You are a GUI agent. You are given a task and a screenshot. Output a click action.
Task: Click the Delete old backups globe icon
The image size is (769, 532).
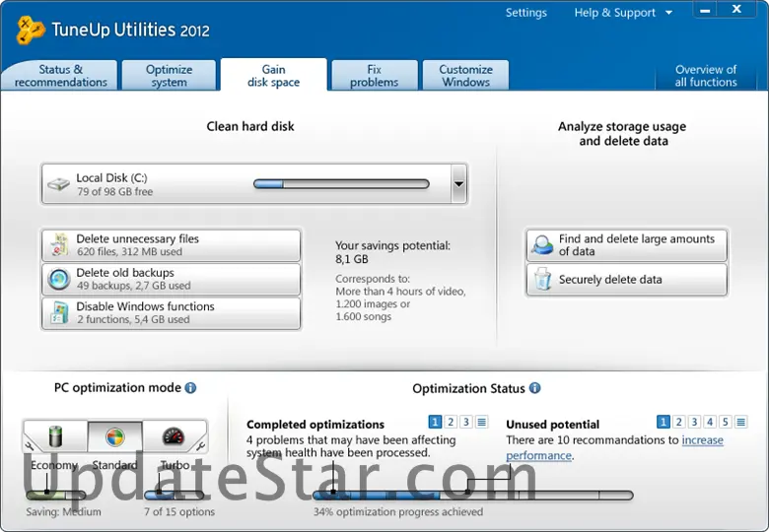pos(59,279)
